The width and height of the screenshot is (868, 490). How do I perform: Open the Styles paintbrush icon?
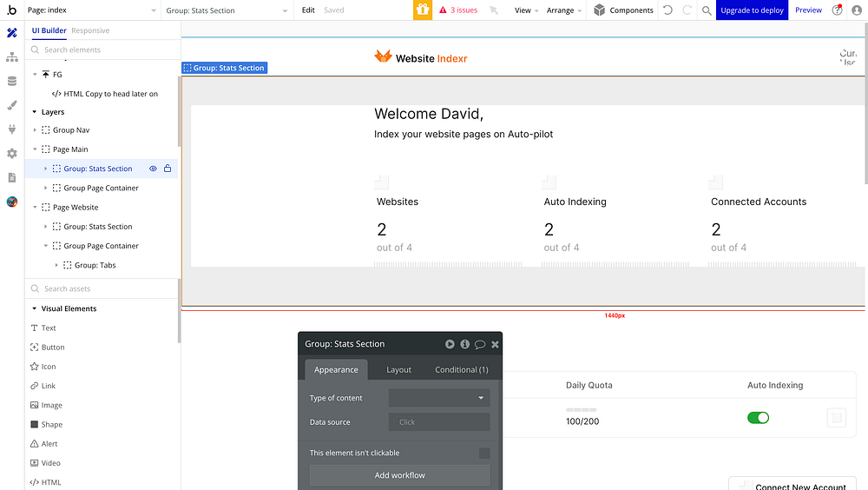[x=11, y=105]
